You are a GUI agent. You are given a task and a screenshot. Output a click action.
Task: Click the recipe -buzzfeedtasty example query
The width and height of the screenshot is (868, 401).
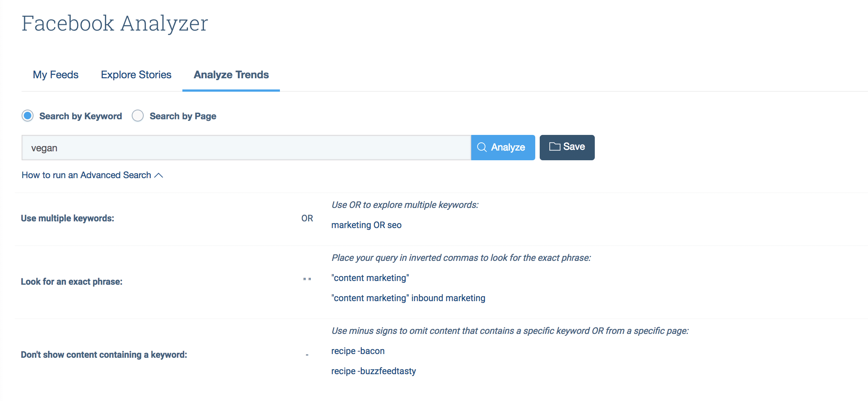click(x=374, y=371)
